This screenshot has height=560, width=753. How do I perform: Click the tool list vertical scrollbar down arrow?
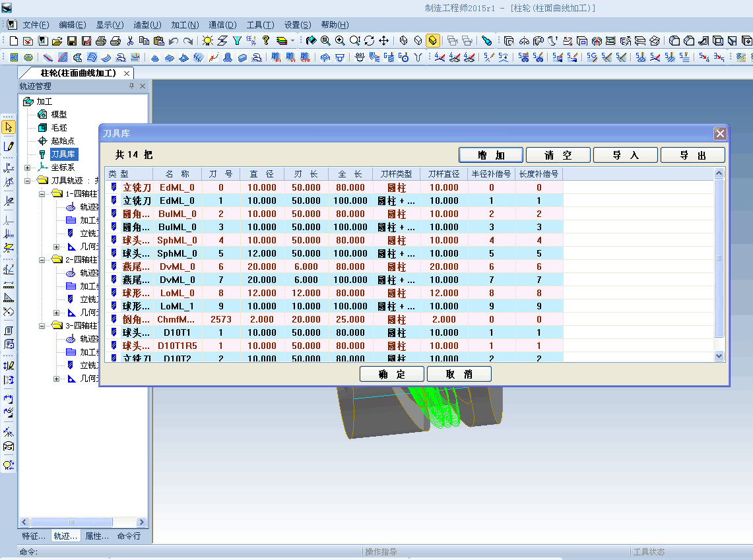pyautogui.click(x=719, y=356)
